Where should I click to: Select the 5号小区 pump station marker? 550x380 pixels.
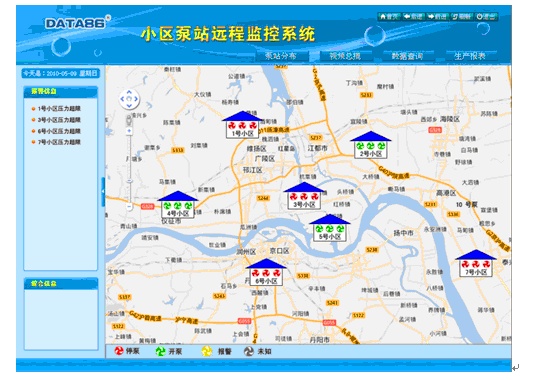tap(329, 228)
